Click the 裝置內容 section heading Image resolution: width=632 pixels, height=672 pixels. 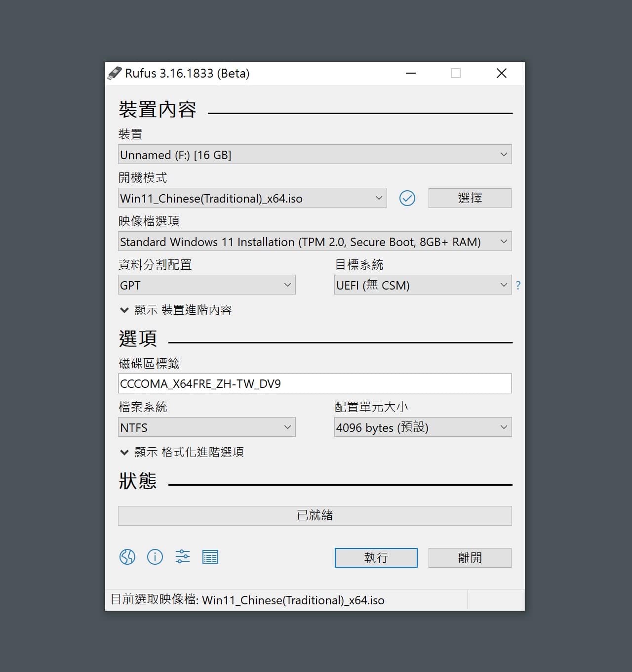[158, 110]
